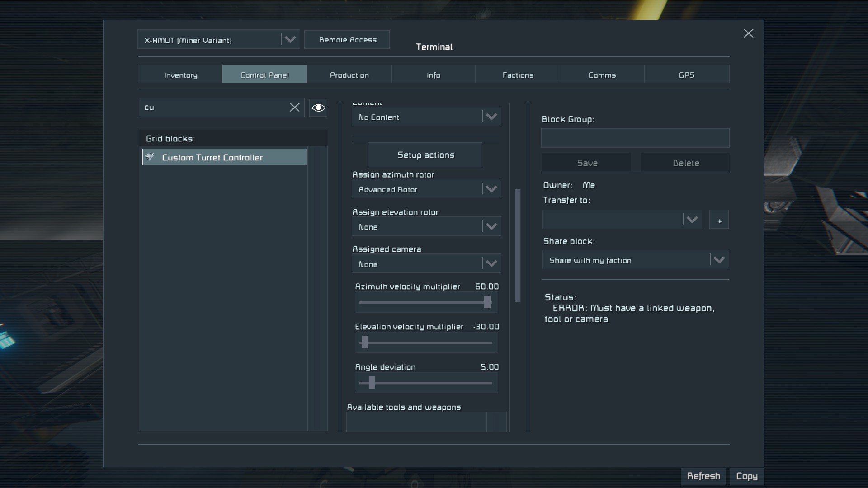
Task: Click the Custom Turret Controller block icon
Action: (150, 157)
